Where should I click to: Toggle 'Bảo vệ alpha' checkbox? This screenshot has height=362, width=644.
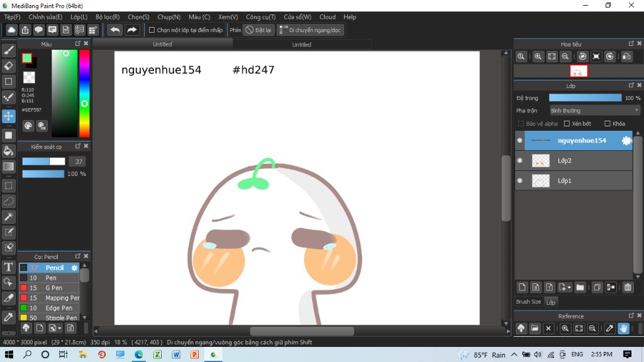tap(521, 124)
